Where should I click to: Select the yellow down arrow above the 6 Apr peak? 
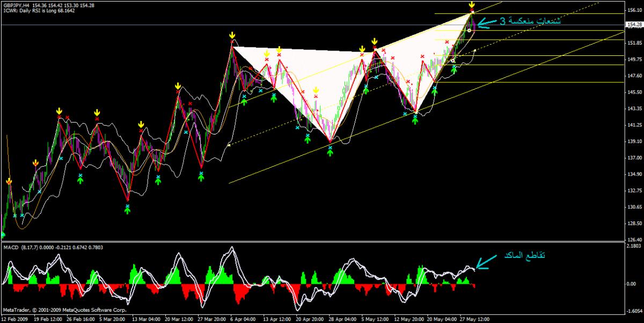(232, 35)
